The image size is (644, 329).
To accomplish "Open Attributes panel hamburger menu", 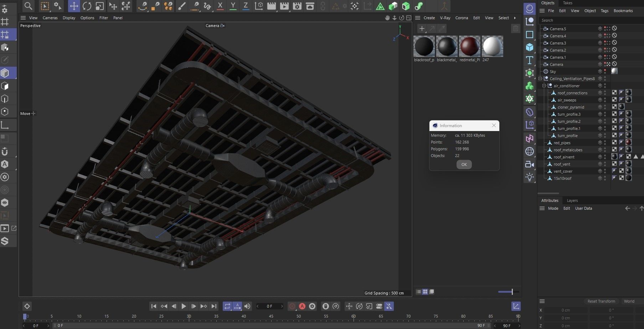I will click(x=542, y=208).
